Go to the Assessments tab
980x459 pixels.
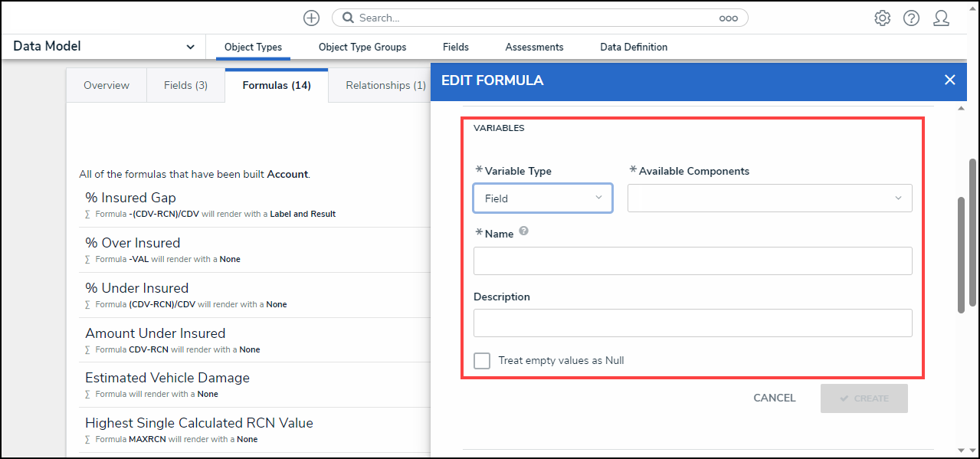pos(534,47)
